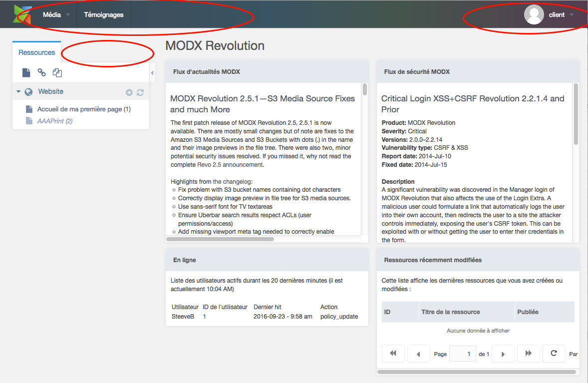The height and width of the screenshot is (383, 588).
Task: Click horizontal scrollbar under recent resources
Action: 476,372
